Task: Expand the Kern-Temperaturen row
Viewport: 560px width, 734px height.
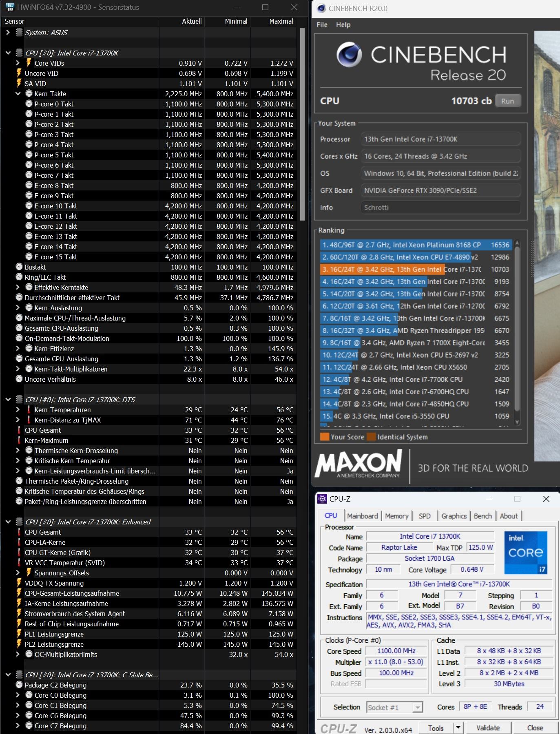Action: (18, 410)
